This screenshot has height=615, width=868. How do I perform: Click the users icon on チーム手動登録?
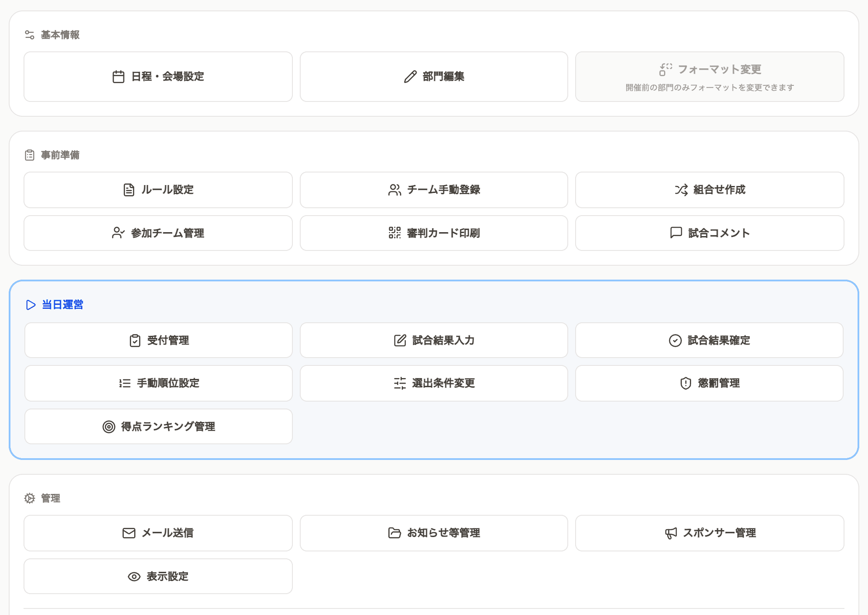395,190
